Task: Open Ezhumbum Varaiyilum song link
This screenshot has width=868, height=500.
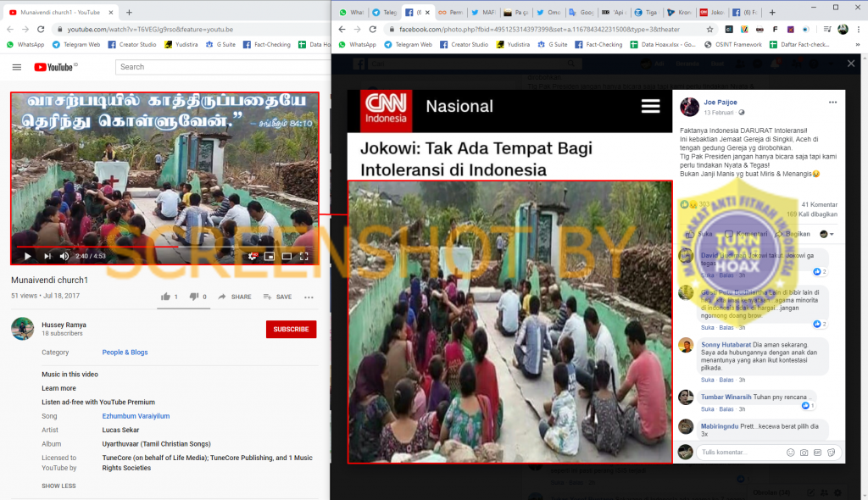Action: 136,416
